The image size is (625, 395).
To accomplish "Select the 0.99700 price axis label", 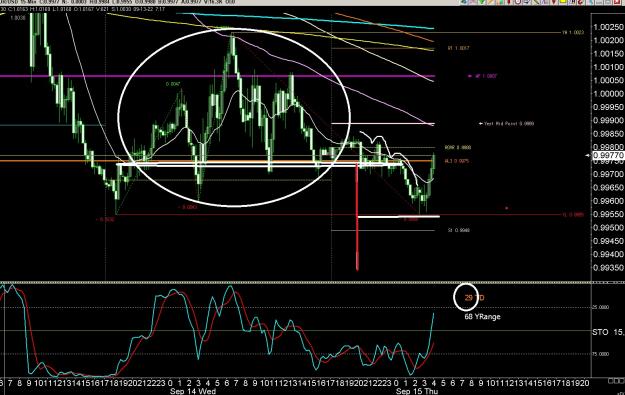I will point(609,174).
